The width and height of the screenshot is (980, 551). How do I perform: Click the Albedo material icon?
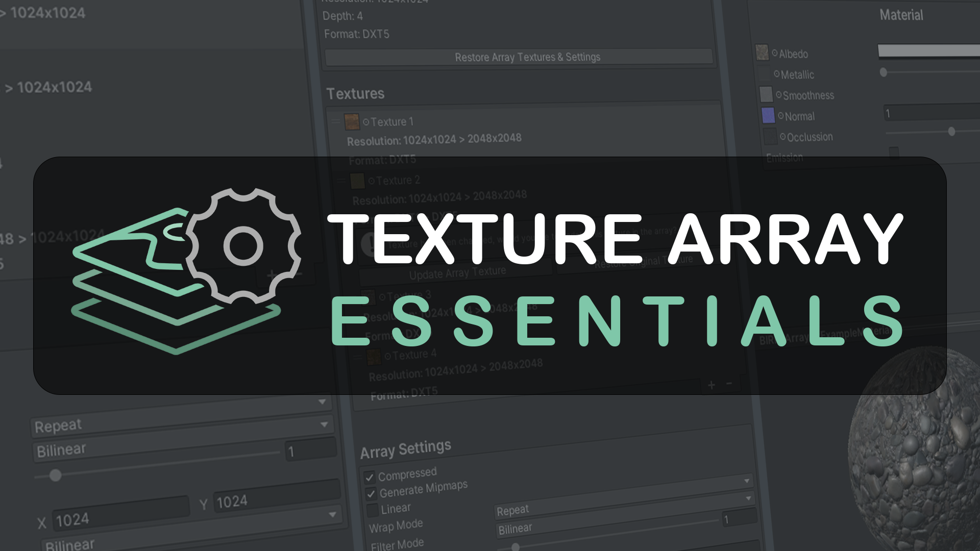tap(761, 52)
